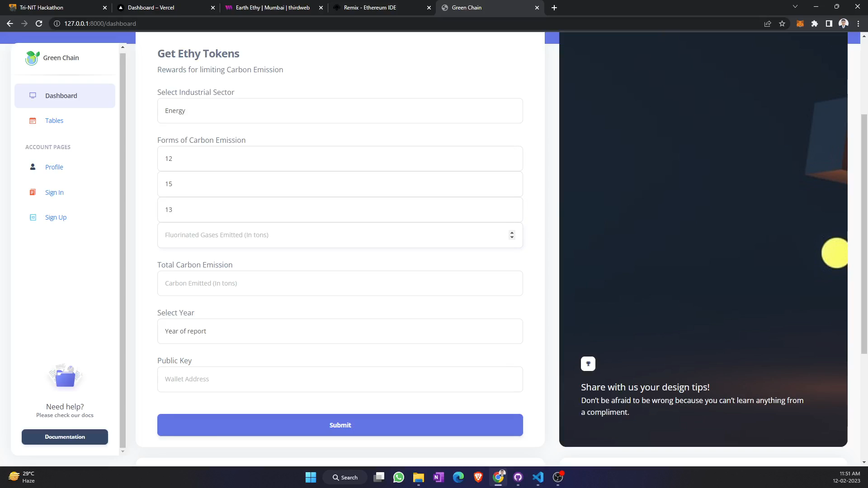
Task: Close the Tri-NIT Hackathon tab
Action: coord(105,8)
